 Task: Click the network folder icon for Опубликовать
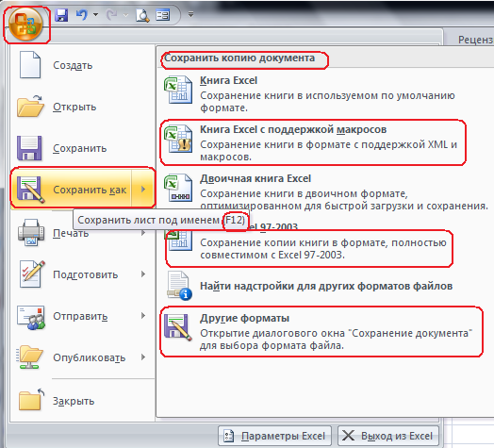(29, 357)
